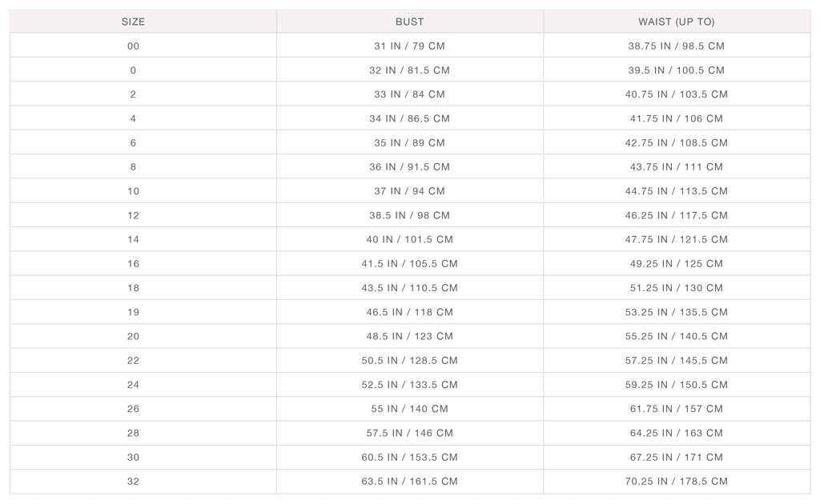Click bust value 52.5 IN / 133.5 CM

[409, 385]
